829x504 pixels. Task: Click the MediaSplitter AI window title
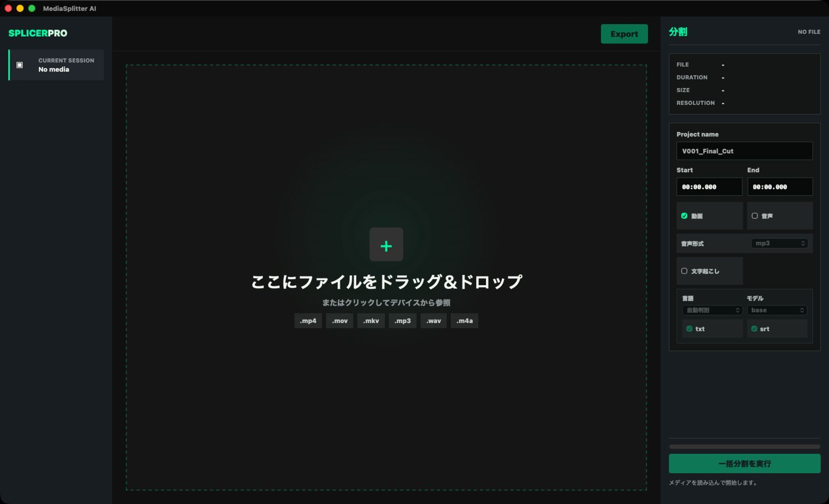pos(70,8)
